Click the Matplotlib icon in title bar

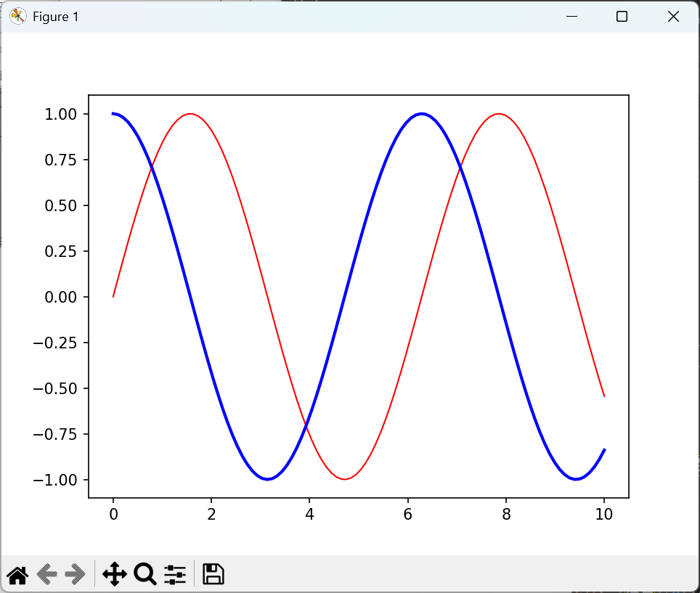pyautogui.click(x=17, y=17)
